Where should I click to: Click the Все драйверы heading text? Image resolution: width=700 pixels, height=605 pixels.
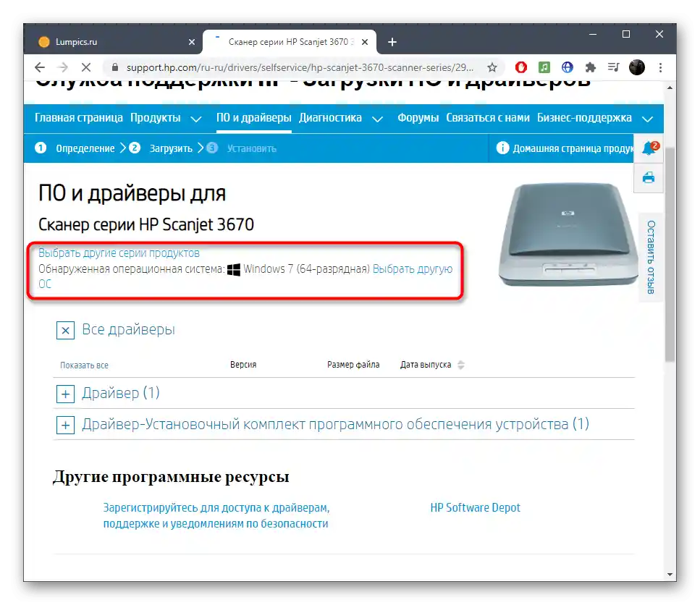point(129,330)
